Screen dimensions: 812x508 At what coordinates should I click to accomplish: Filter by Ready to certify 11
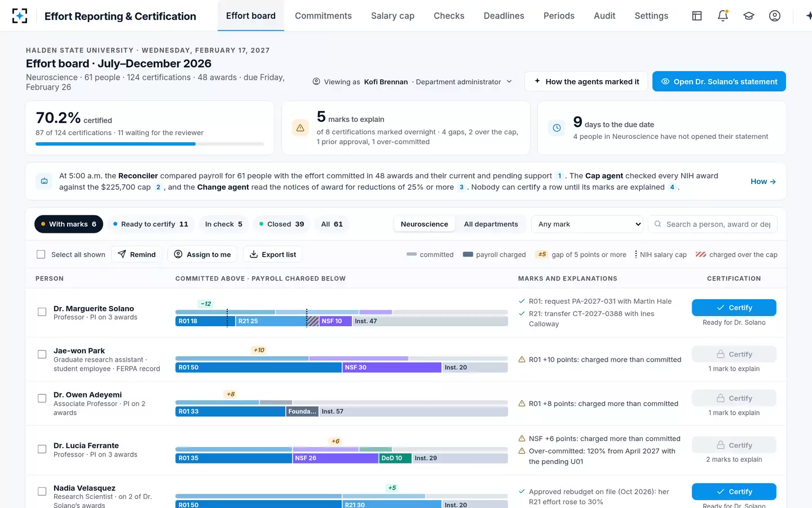coord(151,224)
